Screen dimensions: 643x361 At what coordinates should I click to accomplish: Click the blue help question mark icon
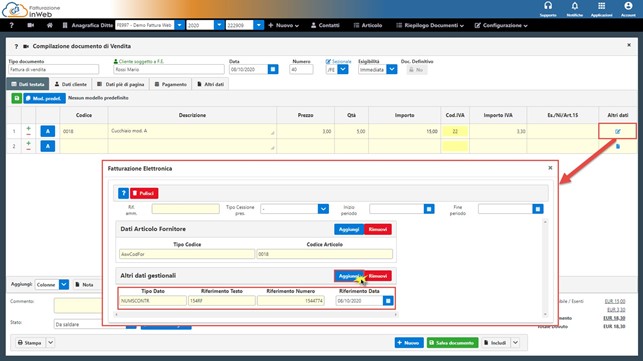[123, 193]
